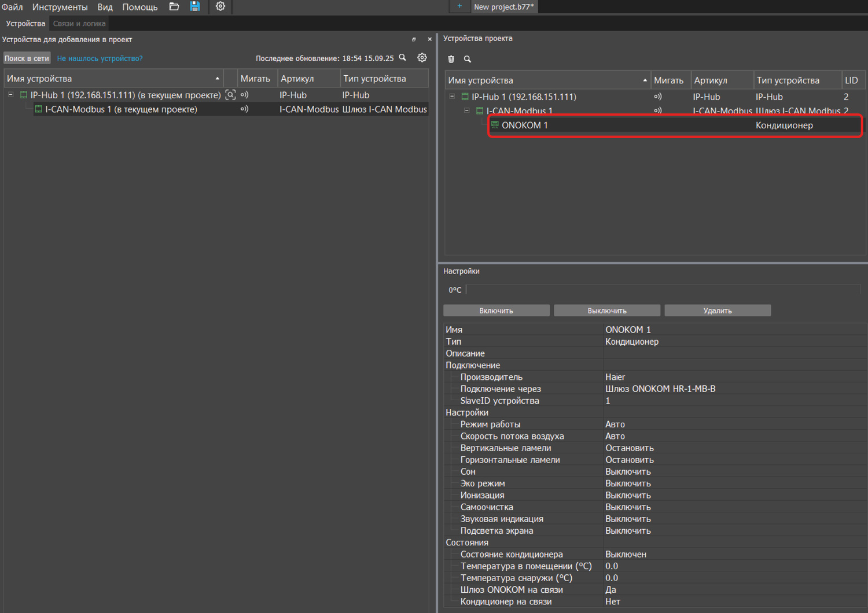Viewport: 868px width, 613px height.
Task: Click the open project folder icon
Action: click(x=174, y=7)
